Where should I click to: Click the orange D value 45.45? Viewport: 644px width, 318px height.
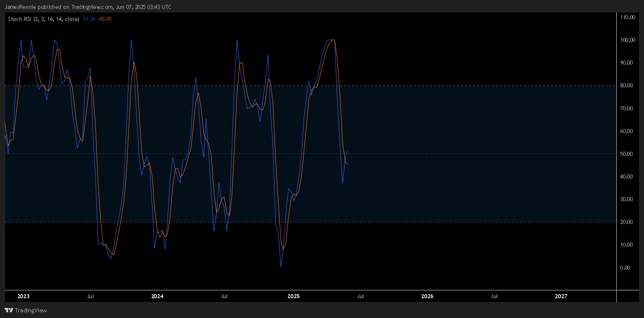click(x=105, y=19)
